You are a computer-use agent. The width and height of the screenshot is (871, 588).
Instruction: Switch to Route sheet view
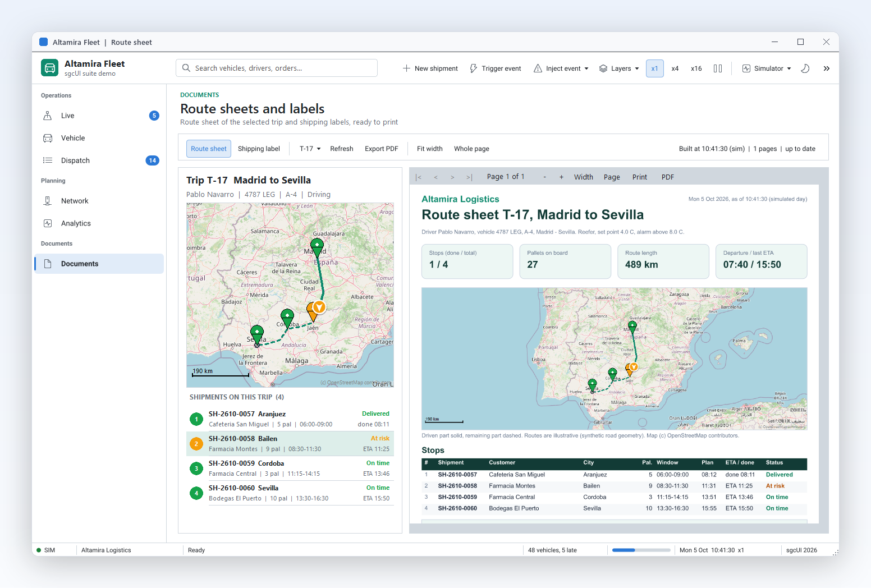(209, 149)
